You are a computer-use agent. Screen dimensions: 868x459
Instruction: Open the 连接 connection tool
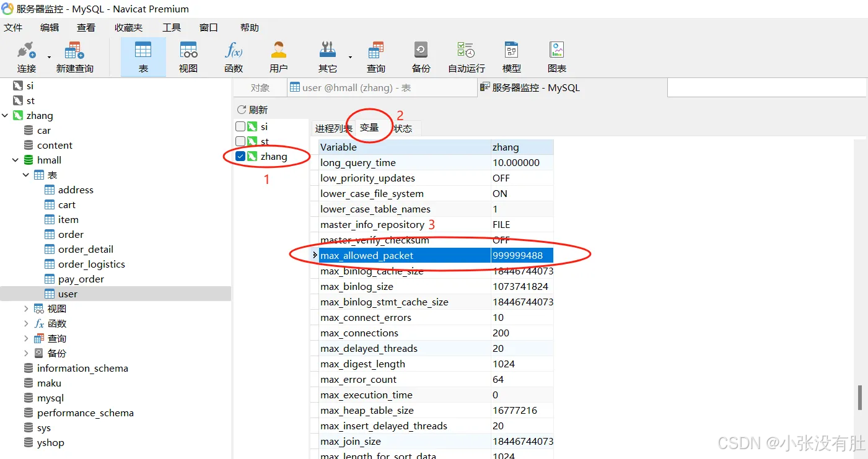26,57
